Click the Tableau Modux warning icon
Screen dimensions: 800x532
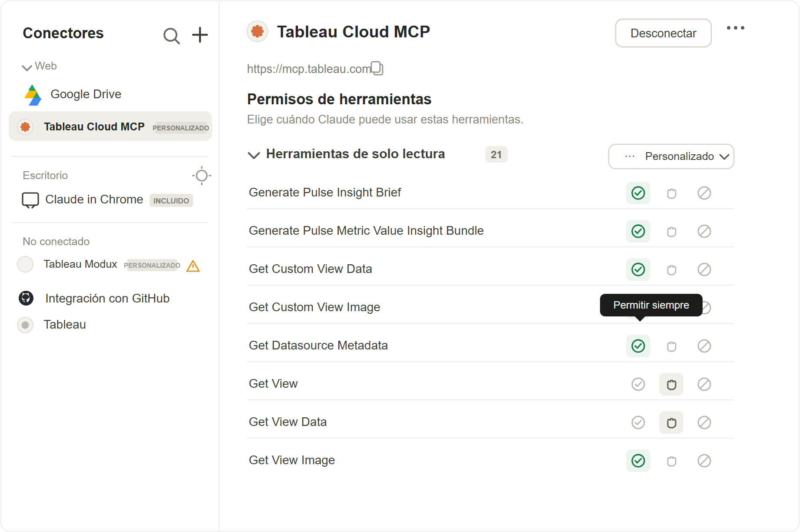193,266
